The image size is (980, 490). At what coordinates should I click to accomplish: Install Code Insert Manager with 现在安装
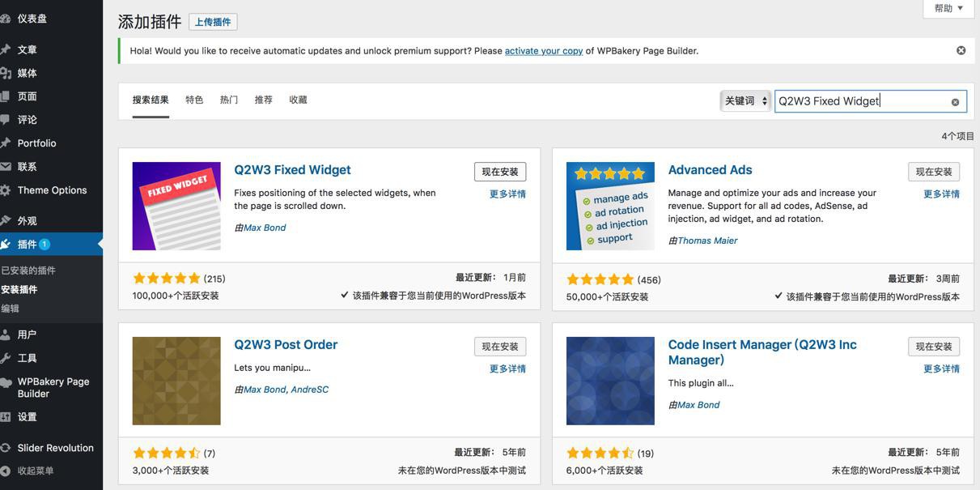[934, 347]
